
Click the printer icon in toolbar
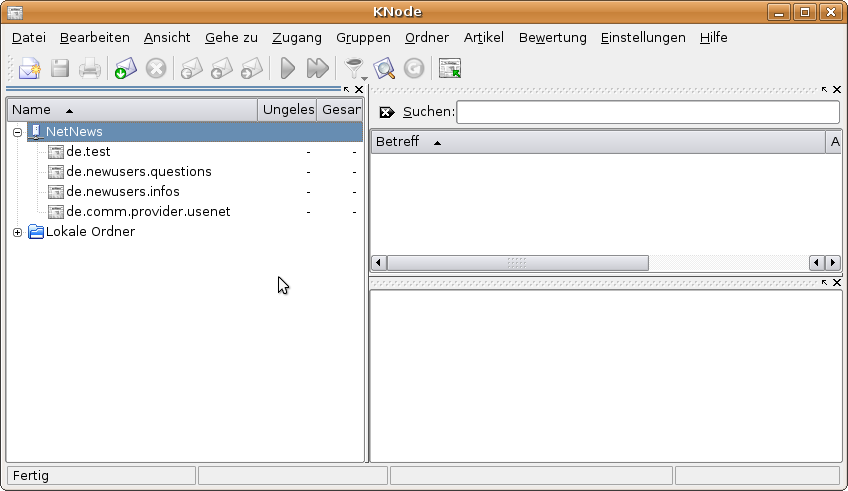(90, 69)
